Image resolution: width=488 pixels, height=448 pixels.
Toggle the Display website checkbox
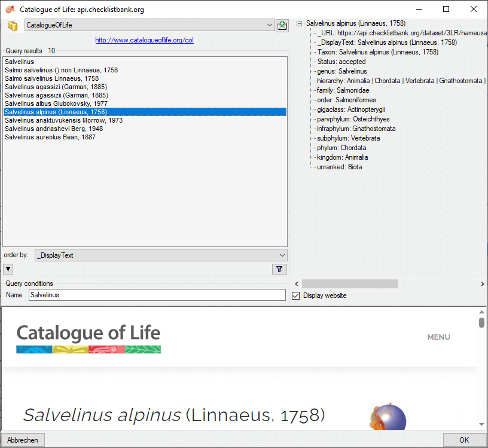[295, 295]
